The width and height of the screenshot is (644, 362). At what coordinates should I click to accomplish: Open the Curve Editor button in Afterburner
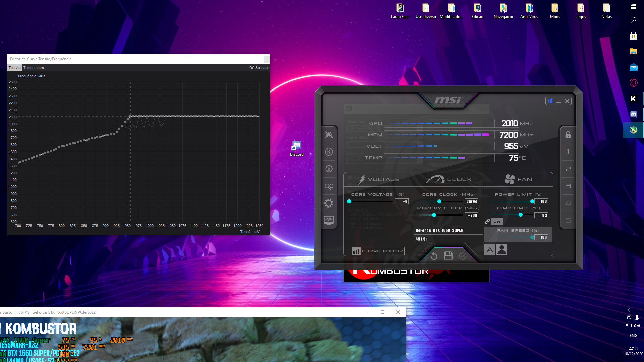(378, 251)
